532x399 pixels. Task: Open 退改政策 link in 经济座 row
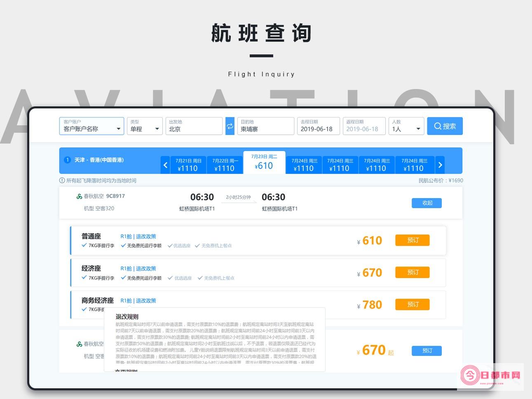[x=146, y=269]
